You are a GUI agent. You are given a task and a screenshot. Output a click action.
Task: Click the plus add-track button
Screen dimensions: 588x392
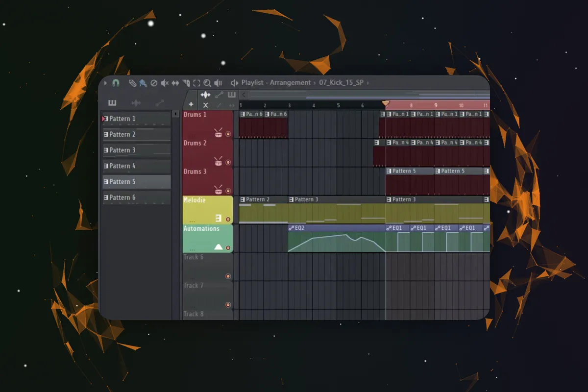point(191,104)
